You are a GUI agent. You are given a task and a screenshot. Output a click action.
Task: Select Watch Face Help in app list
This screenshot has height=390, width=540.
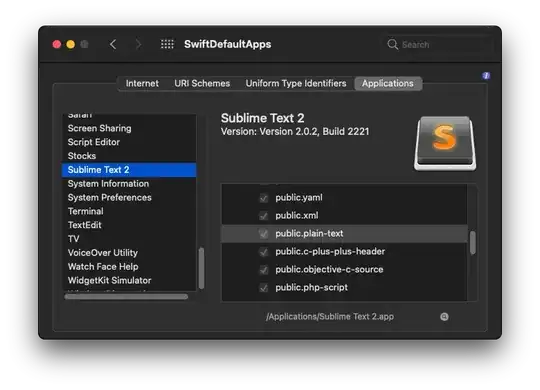tap(129, 266)
